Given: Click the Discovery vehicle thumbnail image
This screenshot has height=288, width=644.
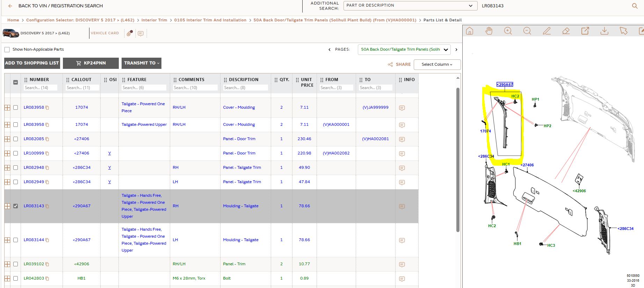Looking at the screenshot, I should click(x=11, y=33).
